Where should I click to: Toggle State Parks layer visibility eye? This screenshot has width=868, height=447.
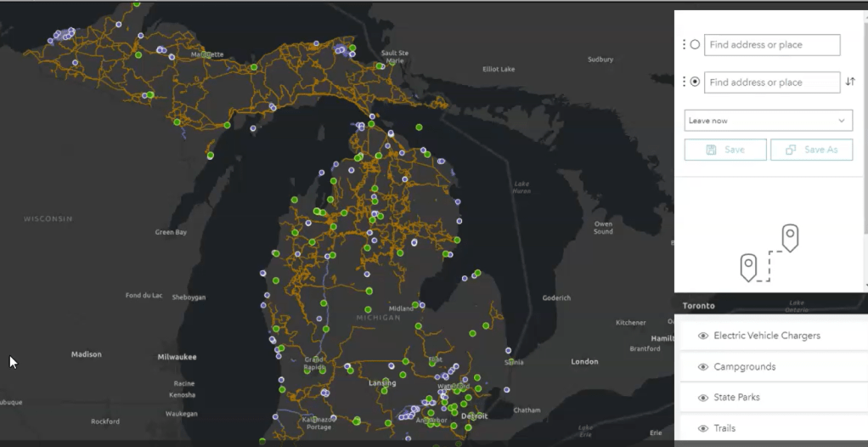point(703,398)
